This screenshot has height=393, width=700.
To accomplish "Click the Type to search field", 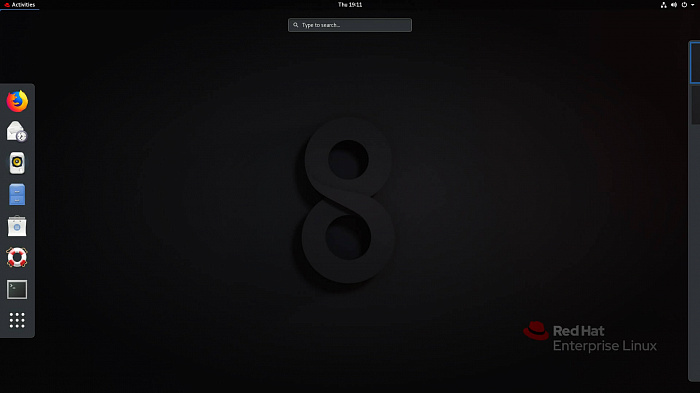I will click(x=350, y=25).
